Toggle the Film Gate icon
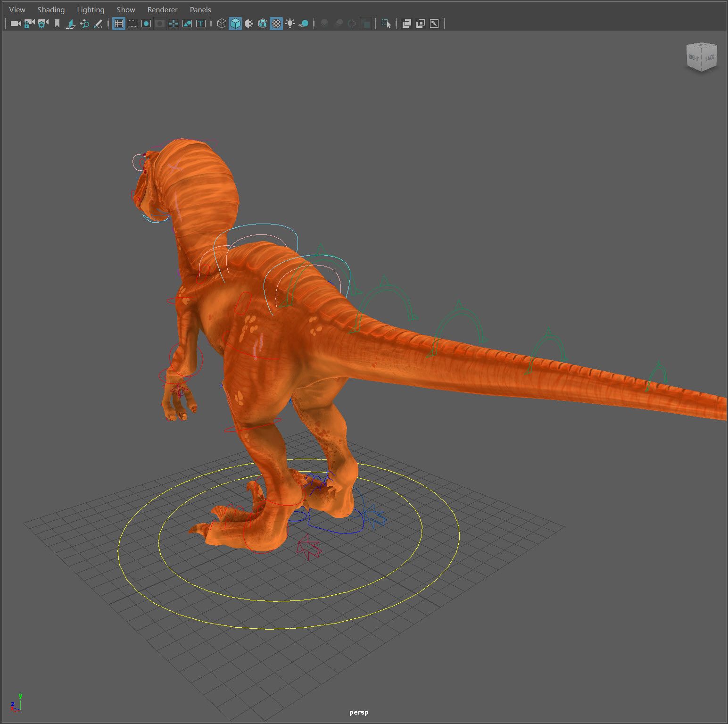The width and height of the screenshot is (728, 724). point(132,24)
